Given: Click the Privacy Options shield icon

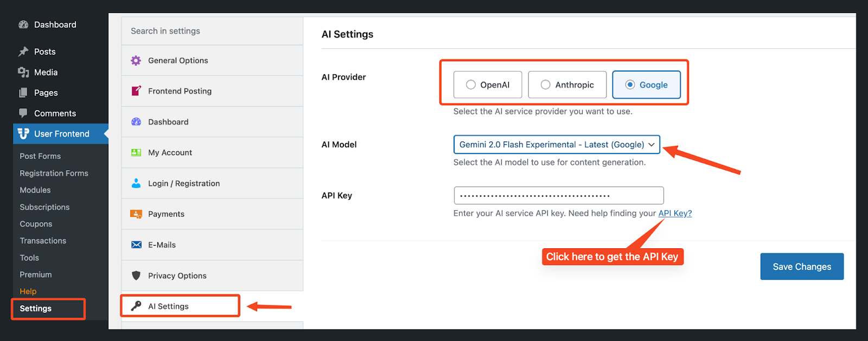Looking at the screenshot, I should (136, 275).
